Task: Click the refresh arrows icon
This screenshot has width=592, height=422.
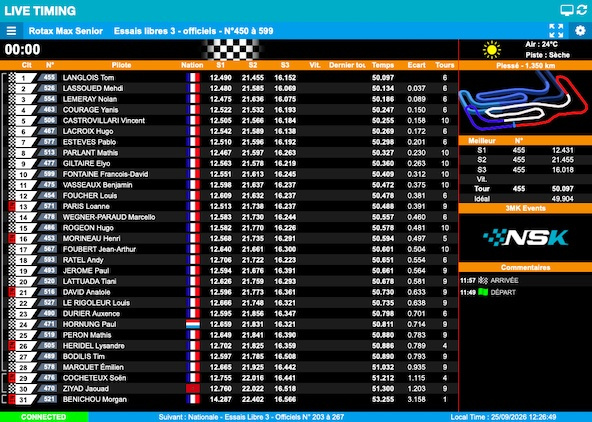Action: [582, 10]
